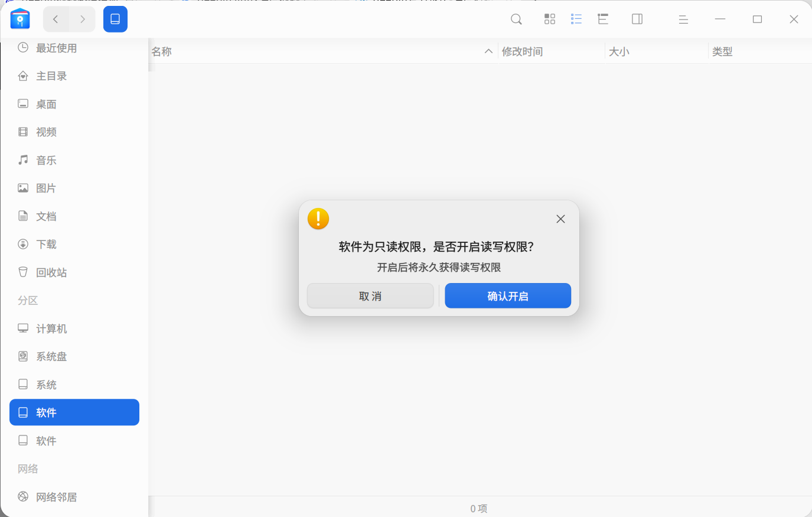The height and width of the screenshot is (517, 812).
Task: Switch to tree view mode
Action: coord(603,19)
